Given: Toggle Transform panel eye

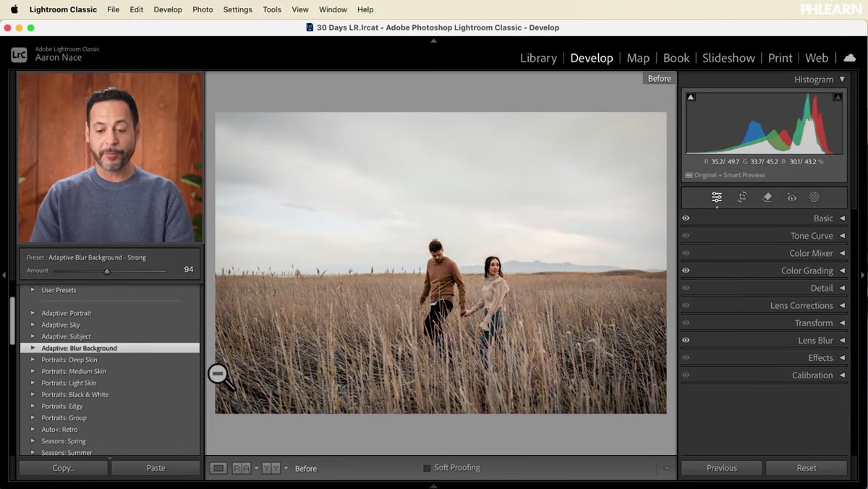Looking at the screenshot, I should (x=686, y=323).
